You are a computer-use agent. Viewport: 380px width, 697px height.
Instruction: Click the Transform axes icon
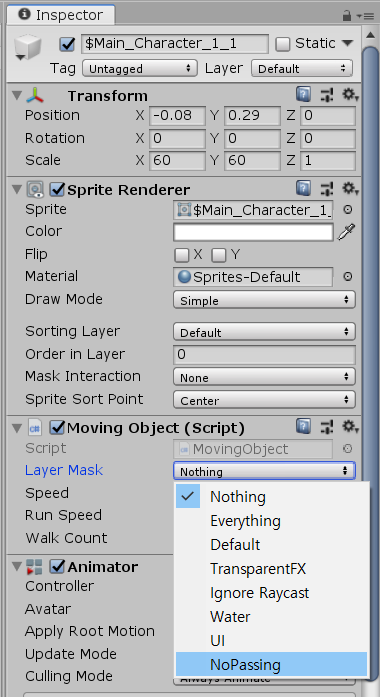pyautogui.click(x=35, y=95)
